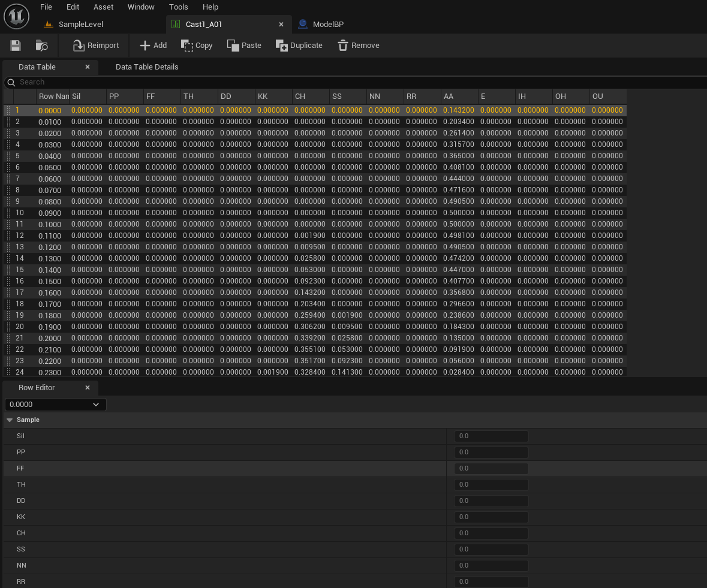
Task: Remove the selected row
Action: [x=358, y=45]
